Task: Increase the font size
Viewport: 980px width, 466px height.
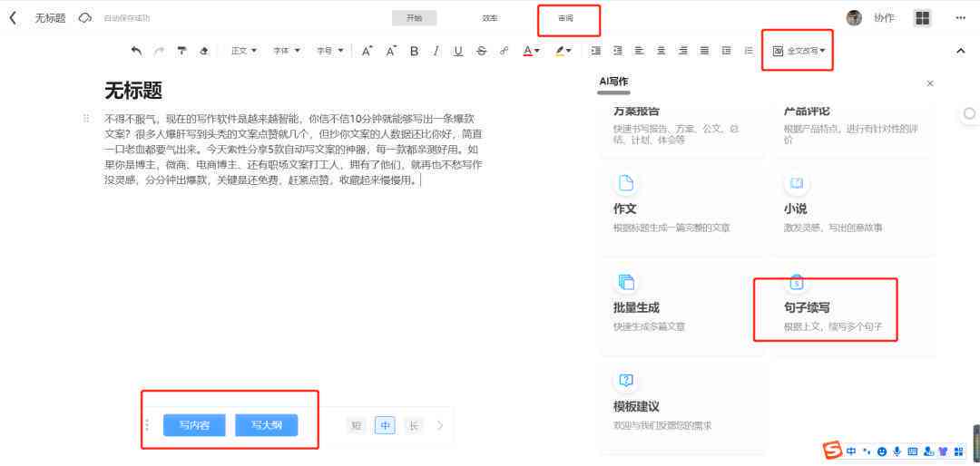Action: (x=367, y=51)
